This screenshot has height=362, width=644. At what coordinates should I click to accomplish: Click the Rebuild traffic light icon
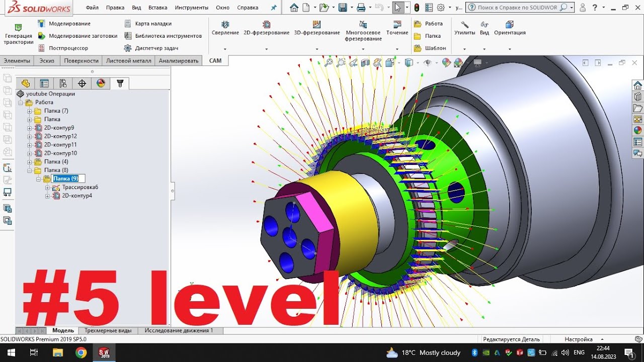click(417, 8)
